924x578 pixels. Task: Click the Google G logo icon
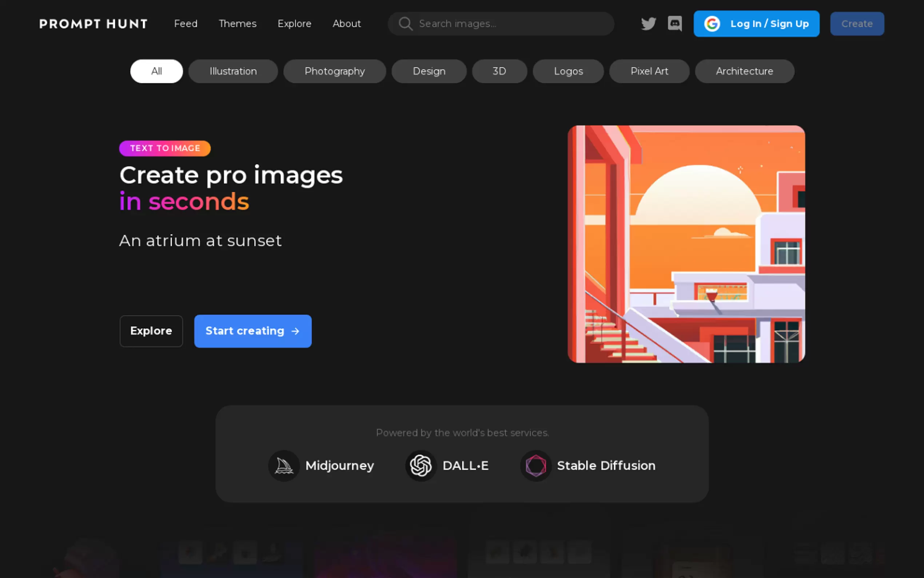click(x=712, y=24)
